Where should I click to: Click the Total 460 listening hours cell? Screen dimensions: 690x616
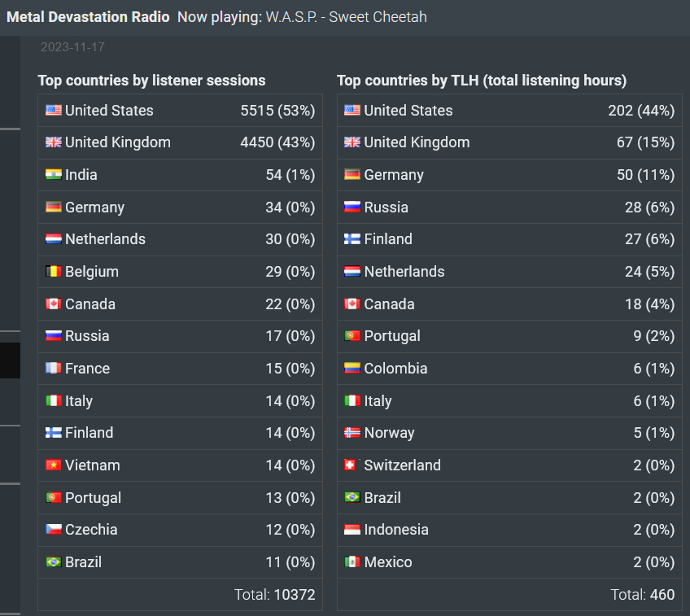pyautogui.click(x=509, y=595)
